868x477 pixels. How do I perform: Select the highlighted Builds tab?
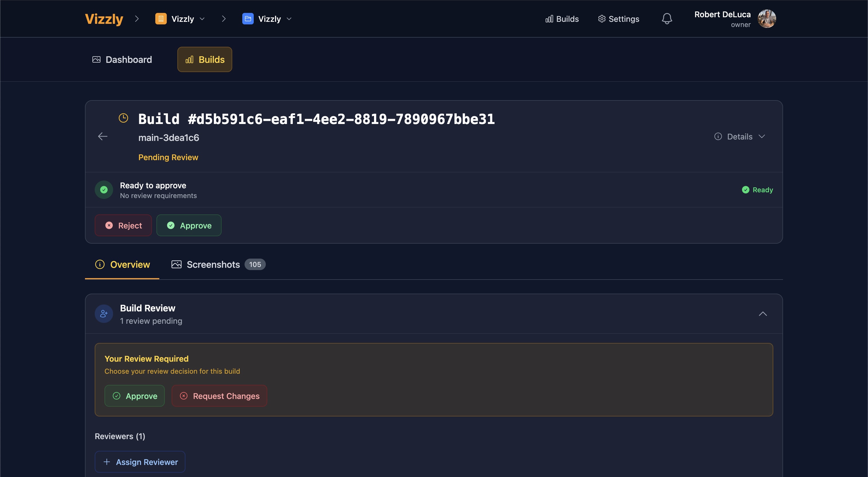tap(205, 60)
